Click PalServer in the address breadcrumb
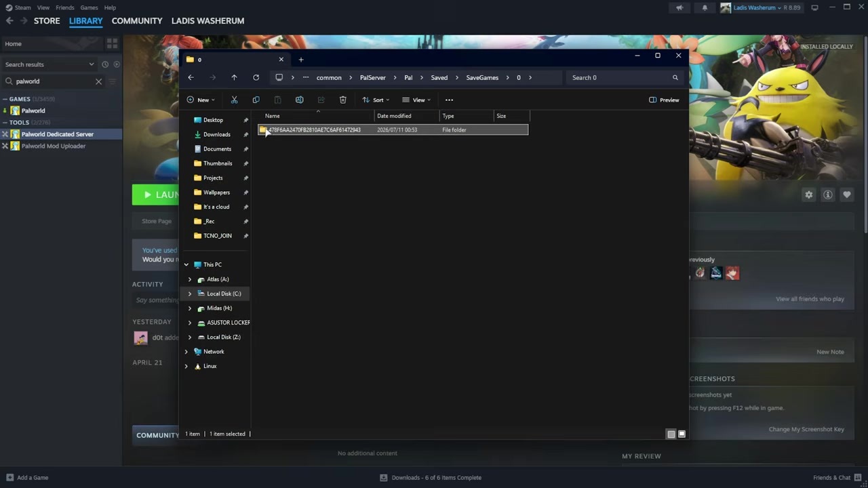Image resolution: width=868 pixels, height=488 pixels. click(x=372, y=77)
